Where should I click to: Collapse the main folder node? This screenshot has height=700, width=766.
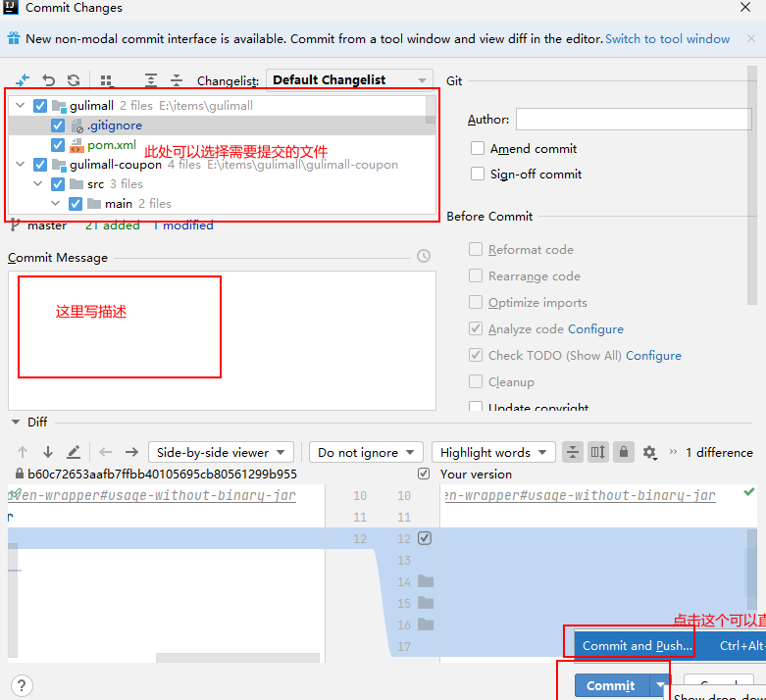(55, 203)
